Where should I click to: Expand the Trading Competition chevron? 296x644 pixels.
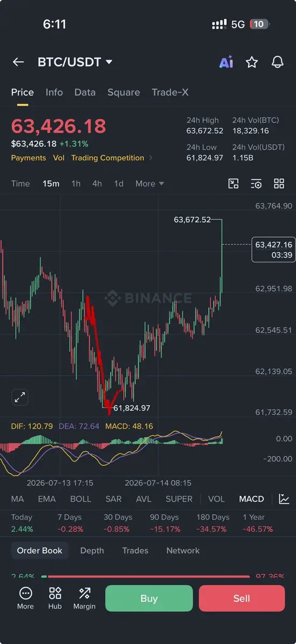tap(151, 158)
